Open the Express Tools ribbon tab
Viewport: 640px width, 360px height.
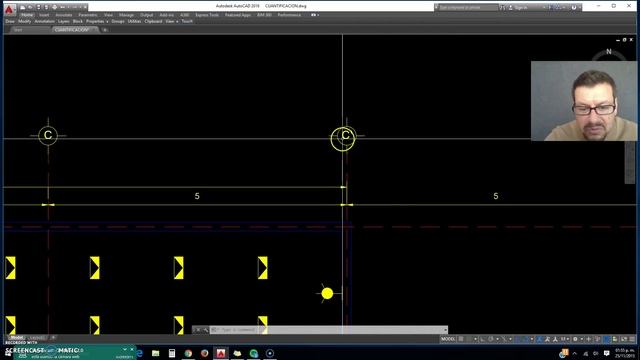click(x=207, y=15)
